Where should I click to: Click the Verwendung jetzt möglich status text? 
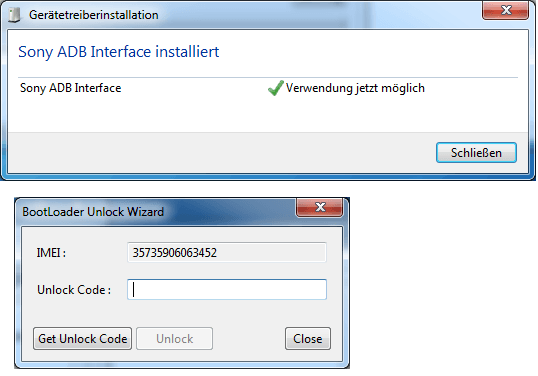click(x=355, y=88)
